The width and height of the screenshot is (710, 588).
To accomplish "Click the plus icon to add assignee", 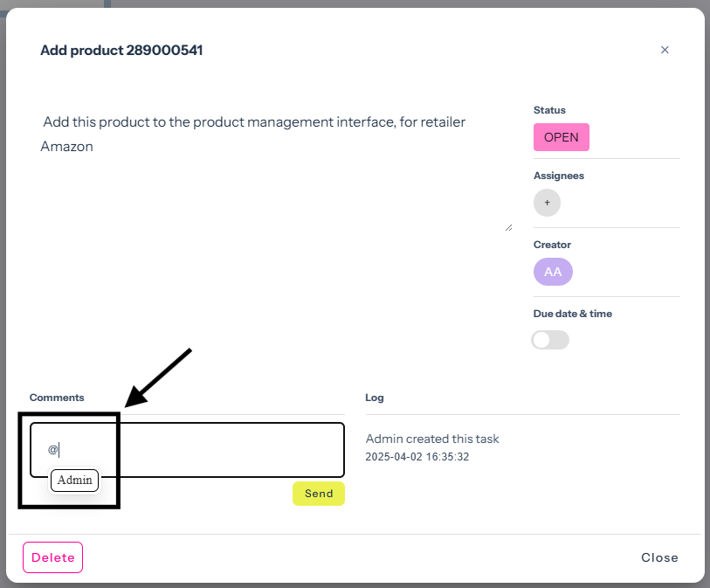I will 547,203.
